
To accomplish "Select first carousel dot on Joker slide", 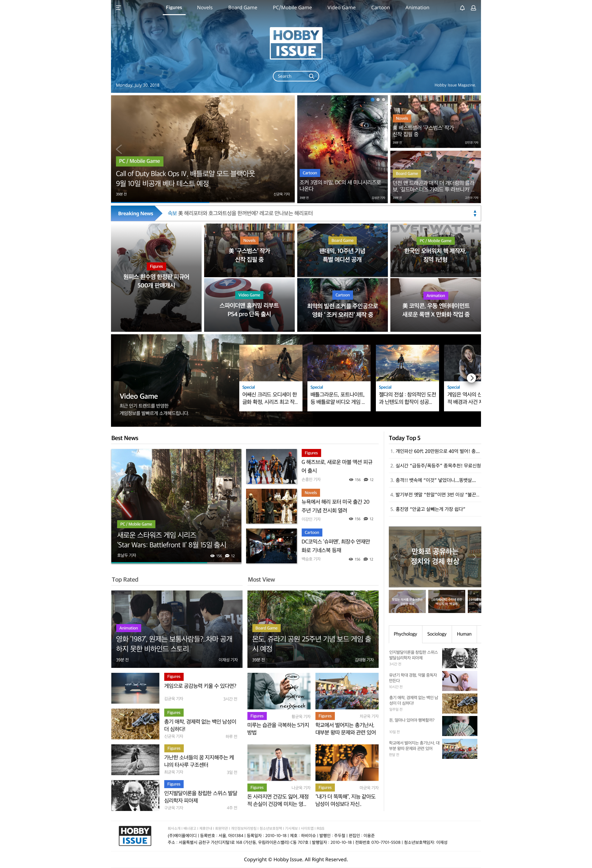I will pyautogui.click(x=372, y=100).
